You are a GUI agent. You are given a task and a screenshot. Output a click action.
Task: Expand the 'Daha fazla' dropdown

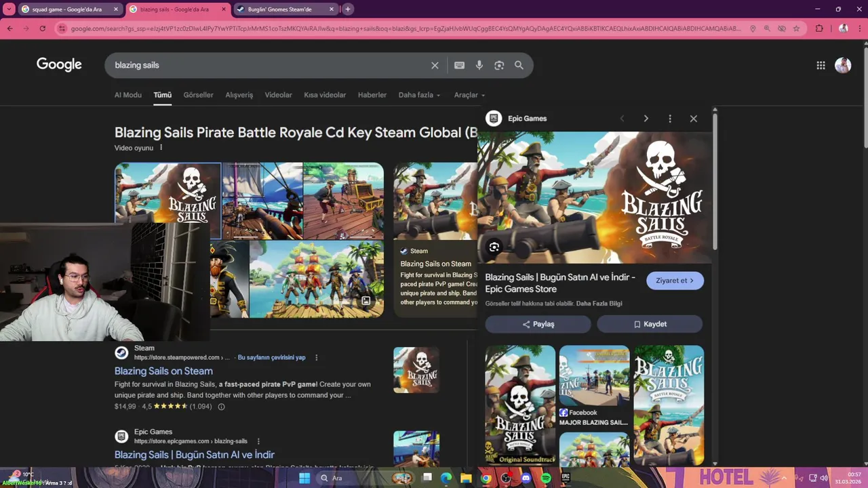click(419, 95)
